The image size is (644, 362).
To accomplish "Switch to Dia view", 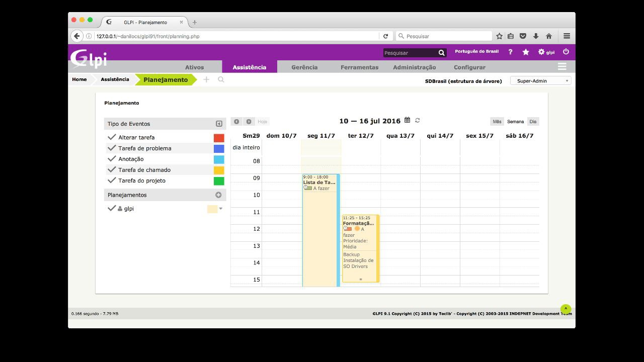I will pos(533,122).
